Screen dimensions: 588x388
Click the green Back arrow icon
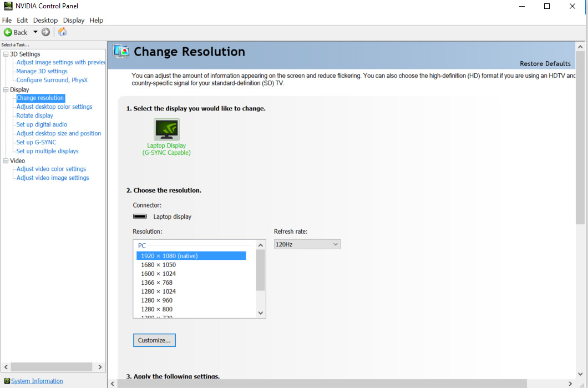click(x=8, y=32)
